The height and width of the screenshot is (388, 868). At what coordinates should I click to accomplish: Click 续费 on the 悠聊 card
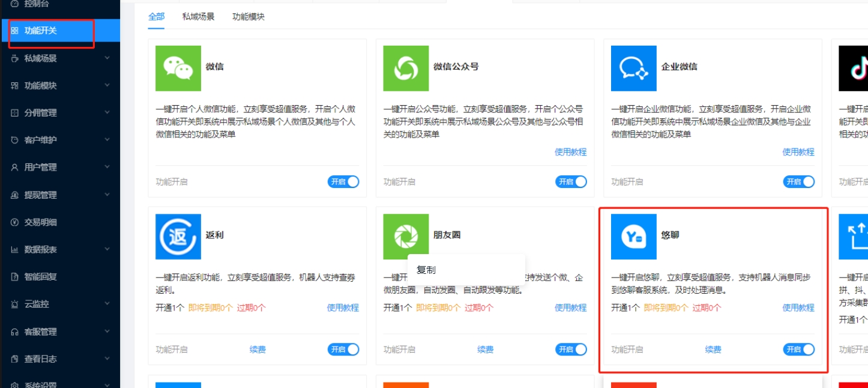713,350
